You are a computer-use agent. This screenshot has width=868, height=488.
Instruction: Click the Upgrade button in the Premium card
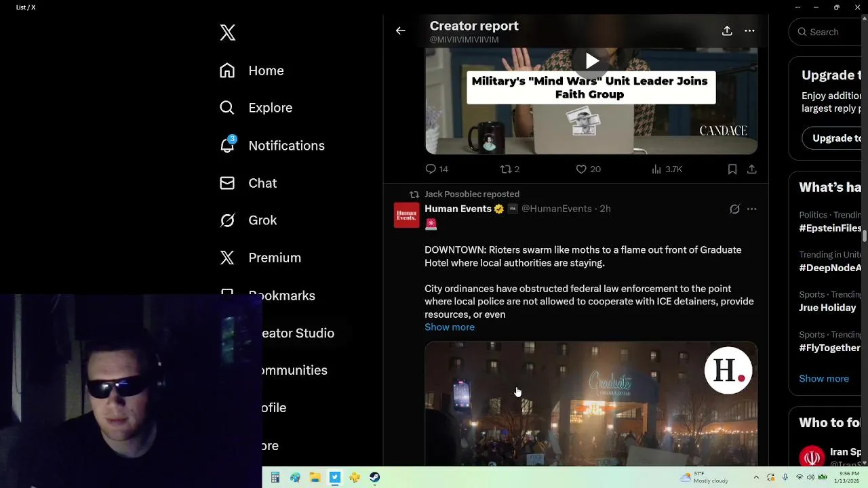click(832, 138)
